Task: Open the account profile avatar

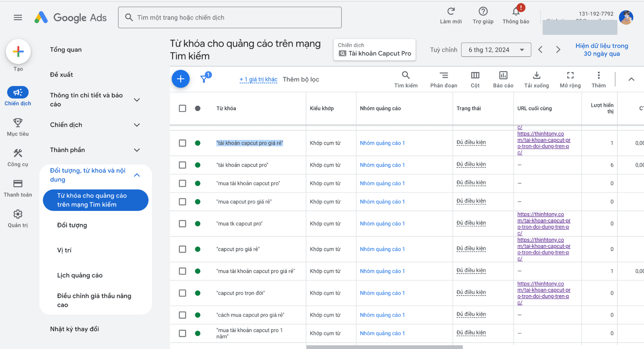Action: click(x=626, y=17)
